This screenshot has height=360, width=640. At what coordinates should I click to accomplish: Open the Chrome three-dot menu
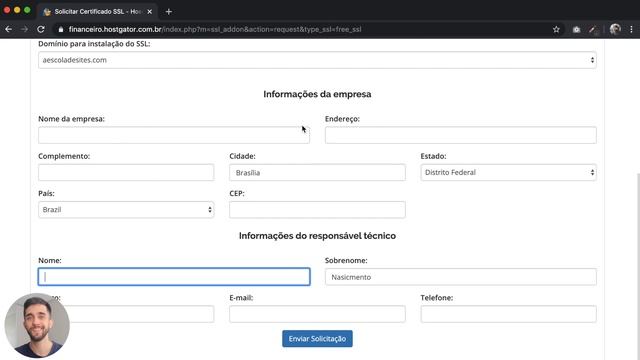pyautogui.click(x=631, y=29)
